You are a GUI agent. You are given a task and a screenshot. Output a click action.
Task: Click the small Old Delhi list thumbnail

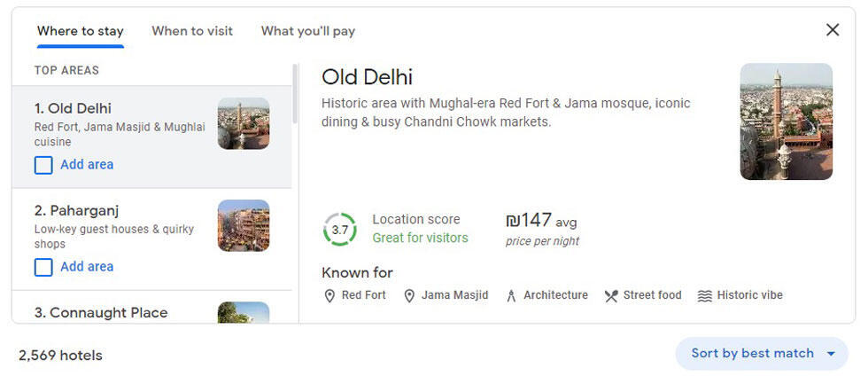click(244, 123)
